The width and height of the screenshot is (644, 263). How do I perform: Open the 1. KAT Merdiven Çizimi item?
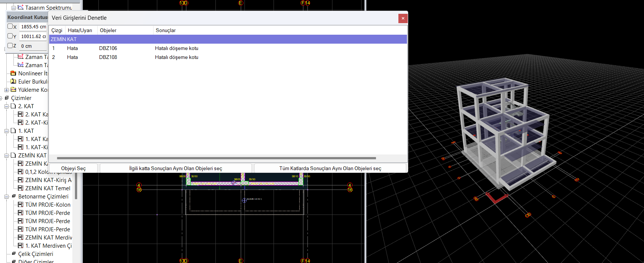coord(48,245)
